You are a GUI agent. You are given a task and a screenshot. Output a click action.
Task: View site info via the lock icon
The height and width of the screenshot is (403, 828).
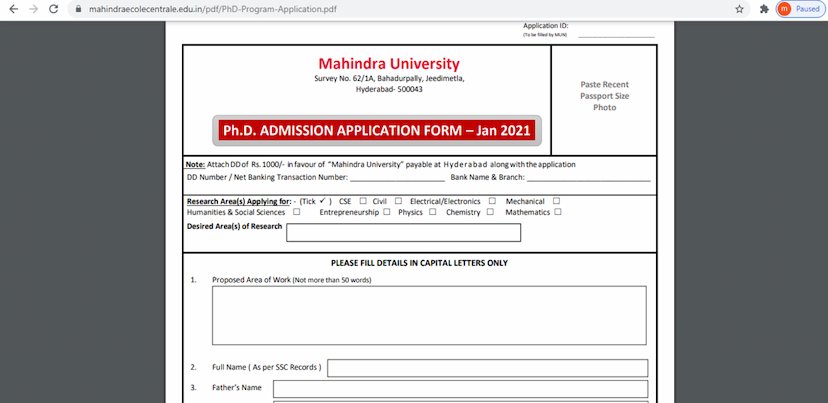(x=79, y=9)
